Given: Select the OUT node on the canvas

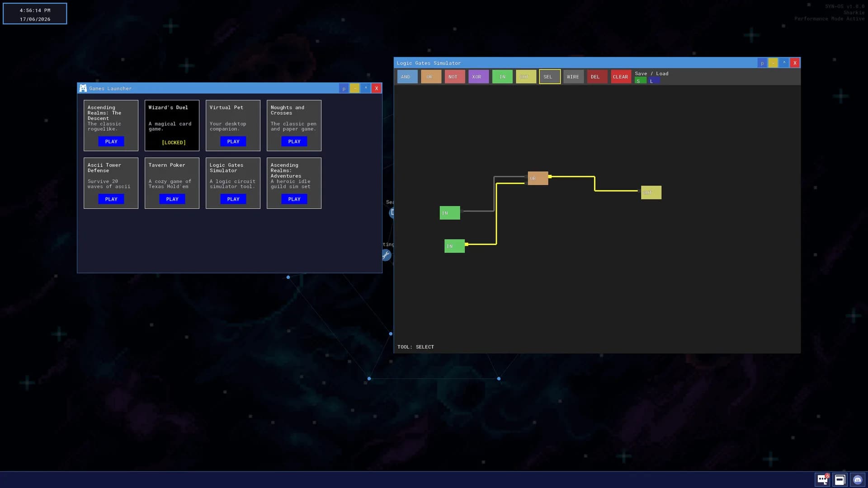Looking at the screenshot, I should 651,192.
